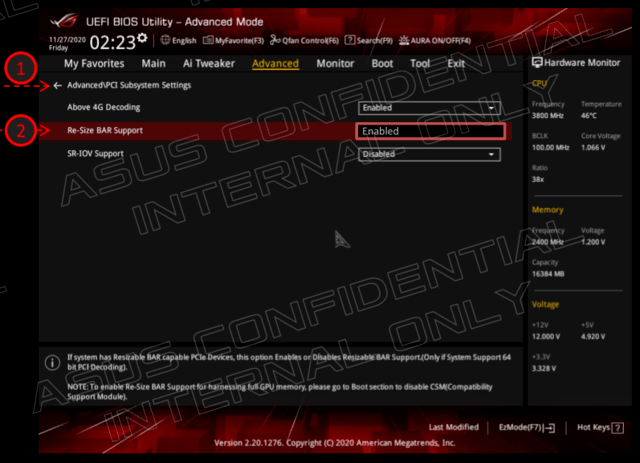Screen dimensions: 640x463
Task: Click the English language globe icon
Action: click(165, 40)
